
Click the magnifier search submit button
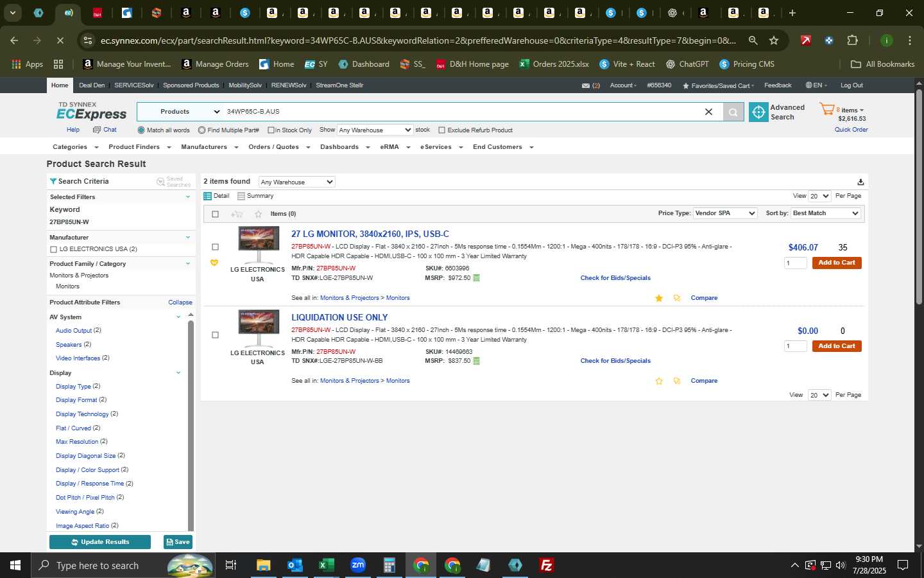[733, 112]
